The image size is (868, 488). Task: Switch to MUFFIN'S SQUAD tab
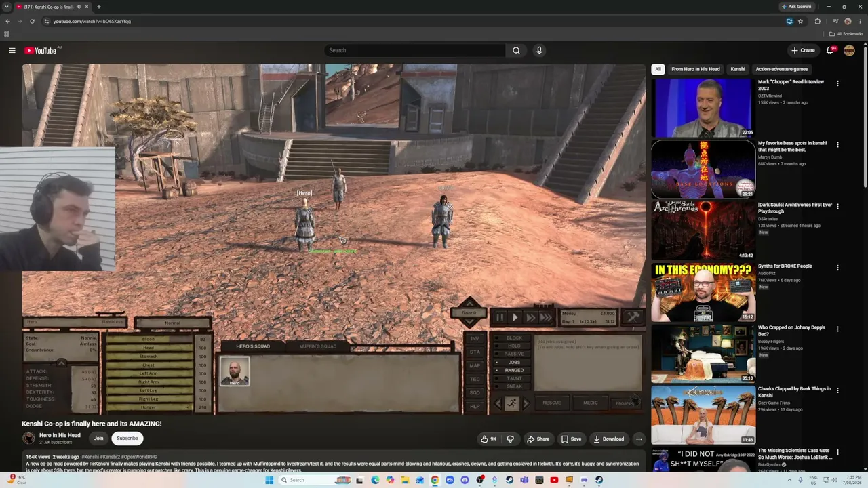point(318,346)
